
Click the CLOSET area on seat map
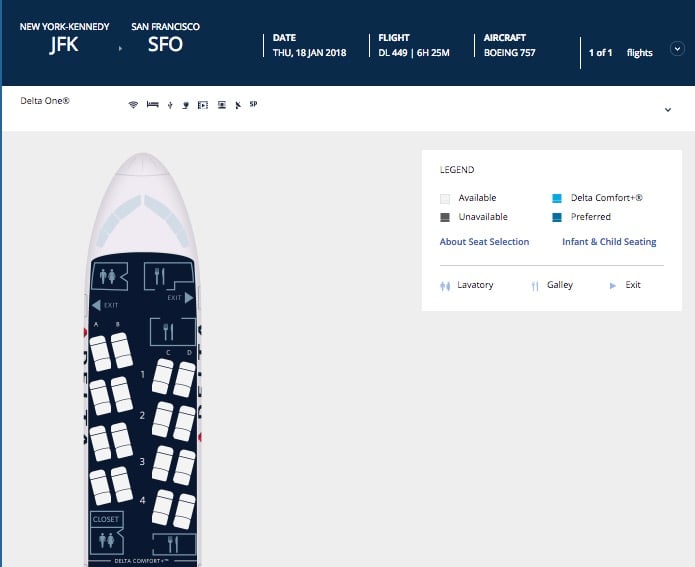106,519
